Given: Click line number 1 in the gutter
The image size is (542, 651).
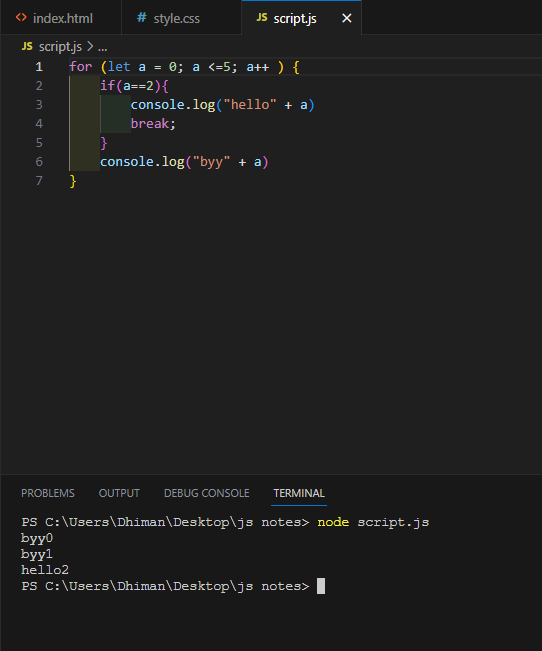Looking at the screenshot, I should [39, 67].
